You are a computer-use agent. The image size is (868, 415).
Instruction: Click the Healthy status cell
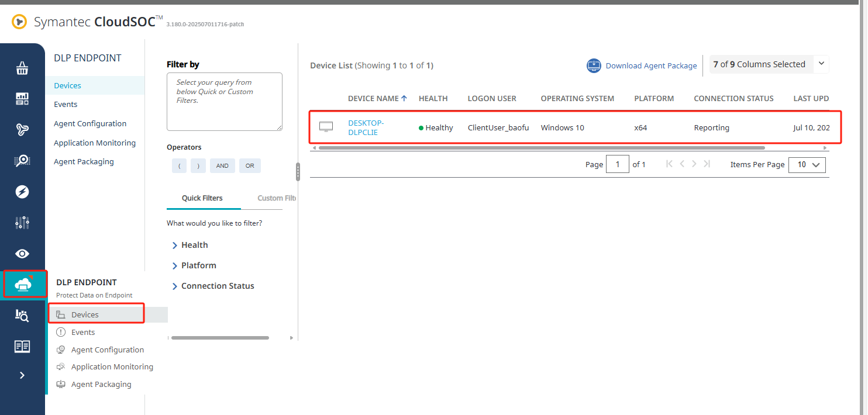tap(436, 127)
